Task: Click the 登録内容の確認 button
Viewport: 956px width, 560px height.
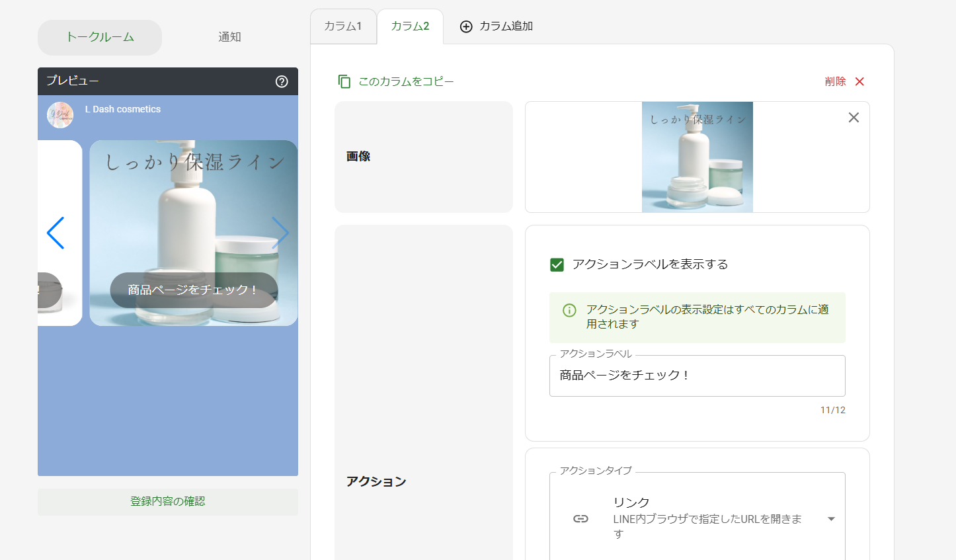Action: (168, 502)
